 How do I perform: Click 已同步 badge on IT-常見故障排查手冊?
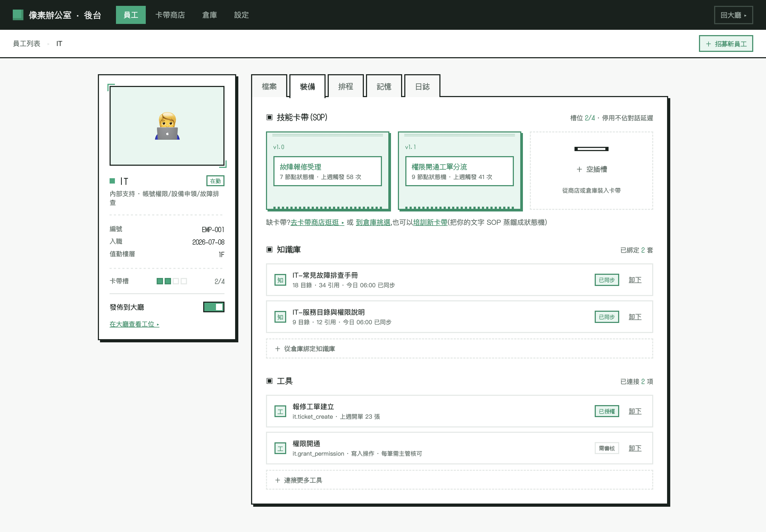pos(607,280)
